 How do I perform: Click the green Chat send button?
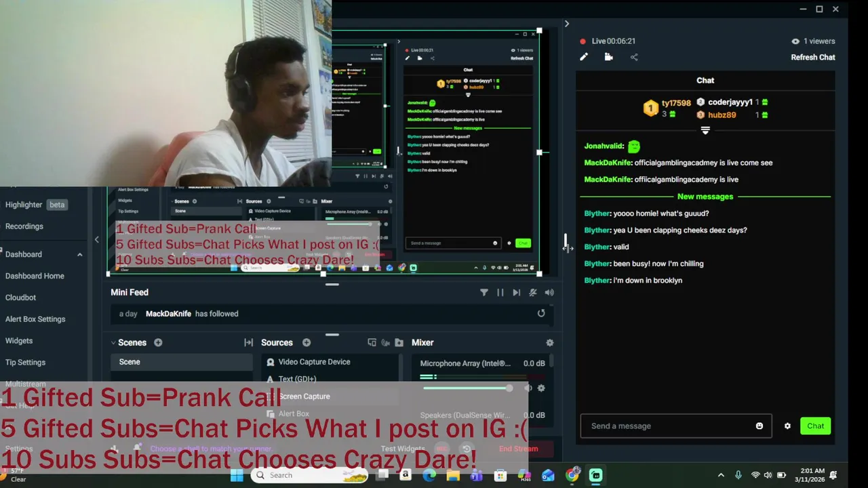point(815,426)
